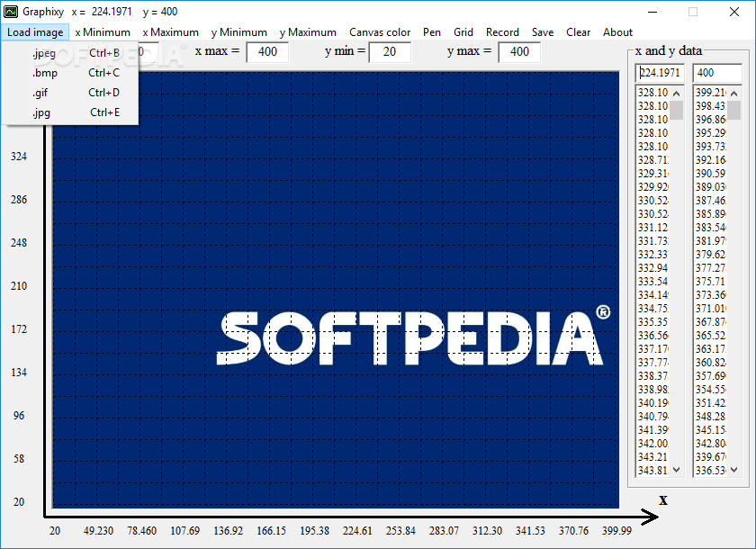Click the y data field showing 400
Viewport: 756px width, 549px height.
click(717, 73)
